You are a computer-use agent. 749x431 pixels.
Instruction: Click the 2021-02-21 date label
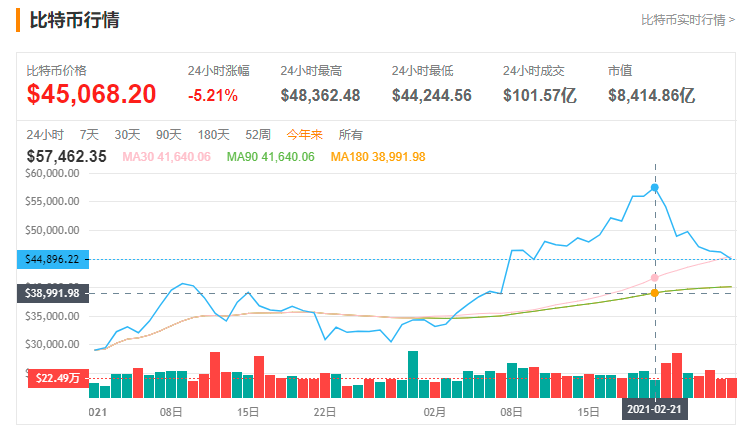pos(654,409)
